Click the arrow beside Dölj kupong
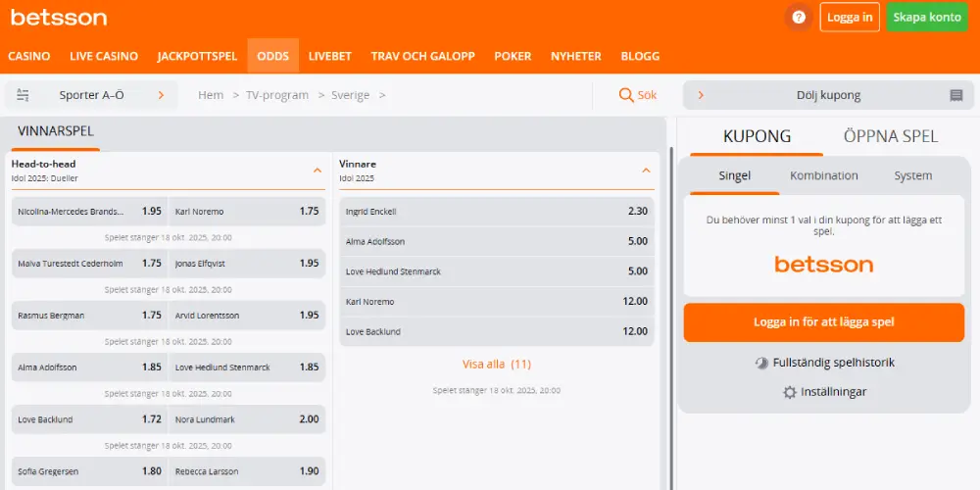Image resolution: width=980 pixels, height=490 pixels. coord(701,95)
